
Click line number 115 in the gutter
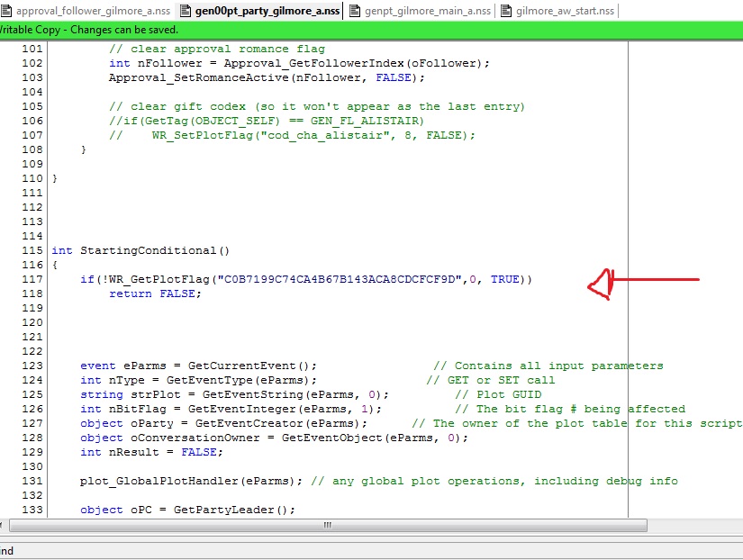click(32, 250)
